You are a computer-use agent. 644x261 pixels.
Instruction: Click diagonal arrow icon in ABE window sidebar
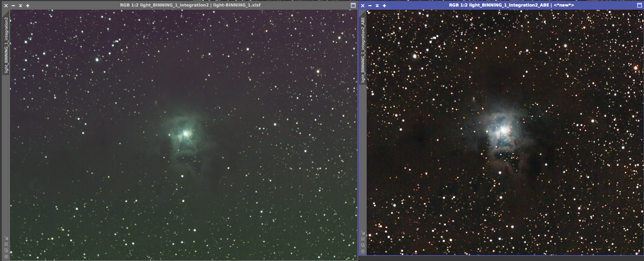[363, 233]
